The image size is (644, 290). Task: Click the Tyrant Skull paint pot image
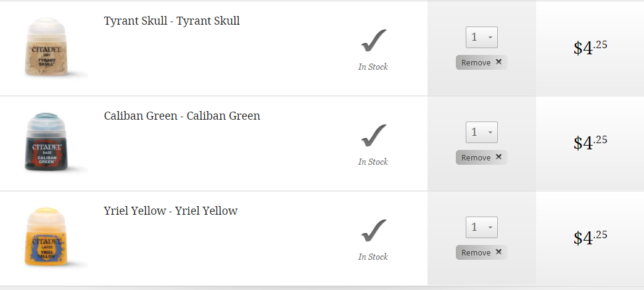click(x=48, y=48)
